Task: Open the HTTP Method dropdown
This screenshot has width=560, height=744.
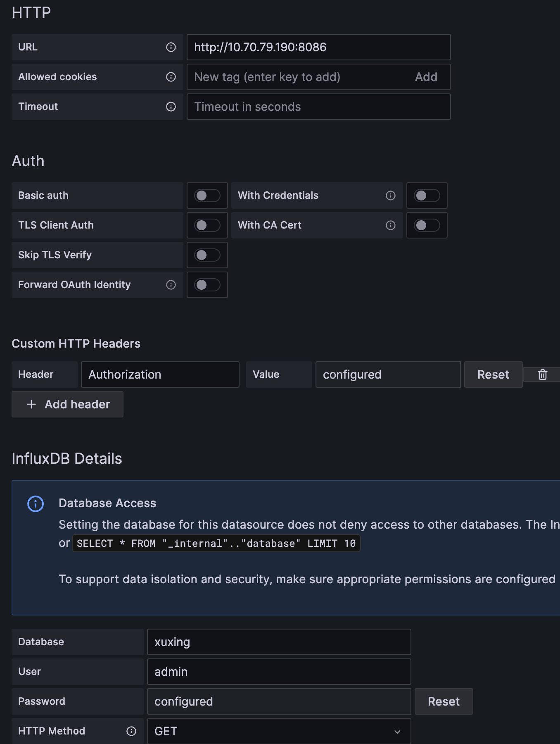Action: point(279,731)
